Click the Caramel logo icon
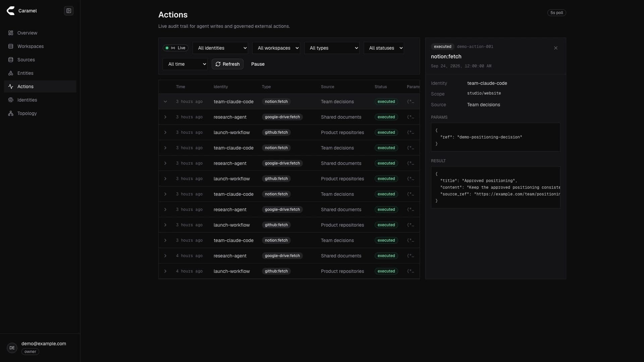Viewport: 644px width, 362px height. coord(11,11)
